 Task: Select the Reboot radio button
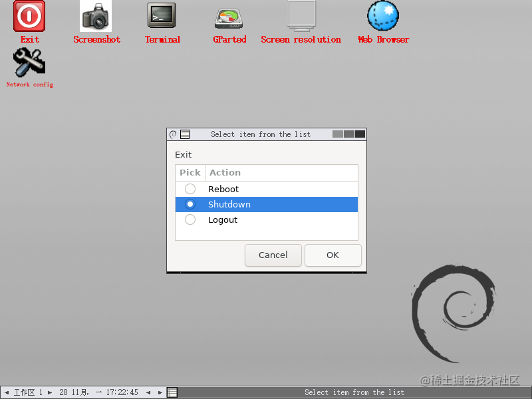point(190,189)
